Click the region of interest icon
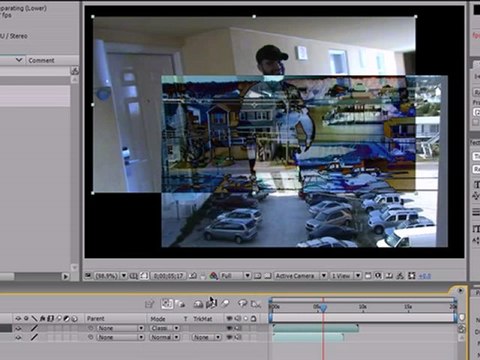This screenshot has height=360, width=480. (258, 276)
